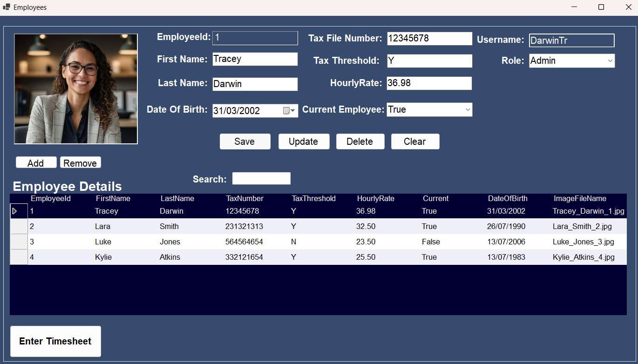Clear the employee form fields
Viewport: 638px width, 364px height.
tap(415, 142)
